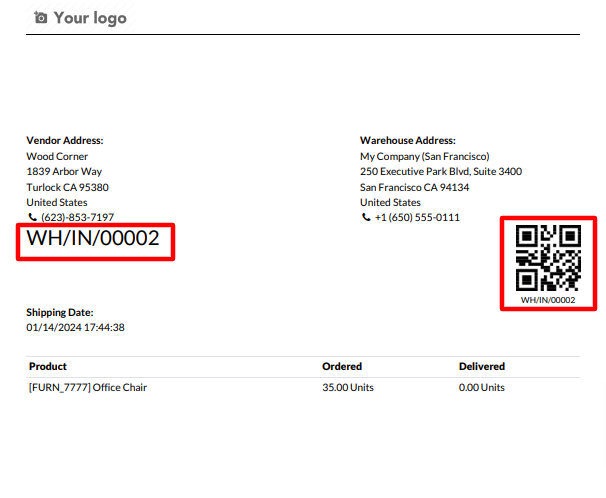Viewport: 606px width, 498px height.
Task: Click the WH/IN/00002 caption under QR code
Action: click(548, 300)
